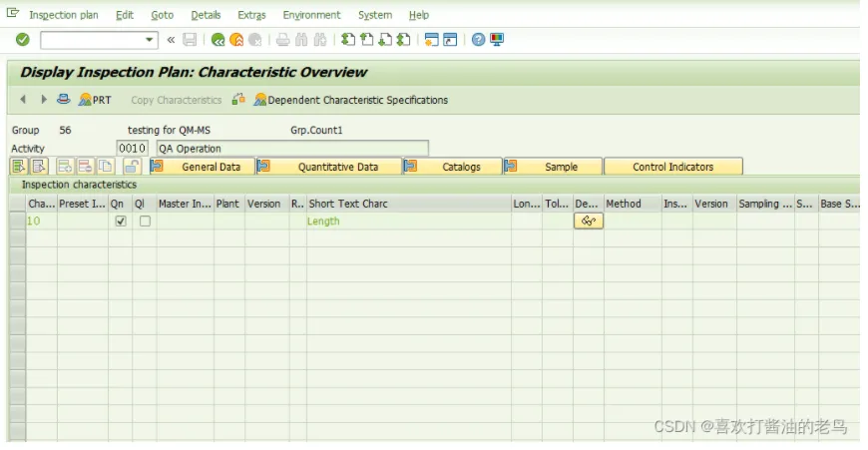Open the Quantitative Data tab button
The image size is (868, 450).
(x=329, y=167)
